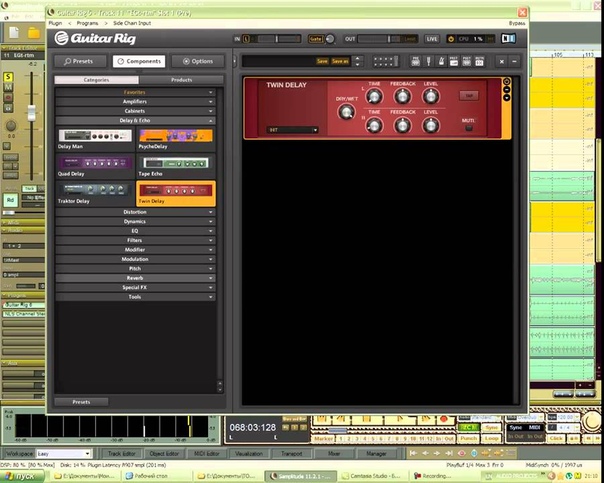Add the Quad Delay component
Image resolution: width=604 pixels, height=483 pixels.
(95, 167)
